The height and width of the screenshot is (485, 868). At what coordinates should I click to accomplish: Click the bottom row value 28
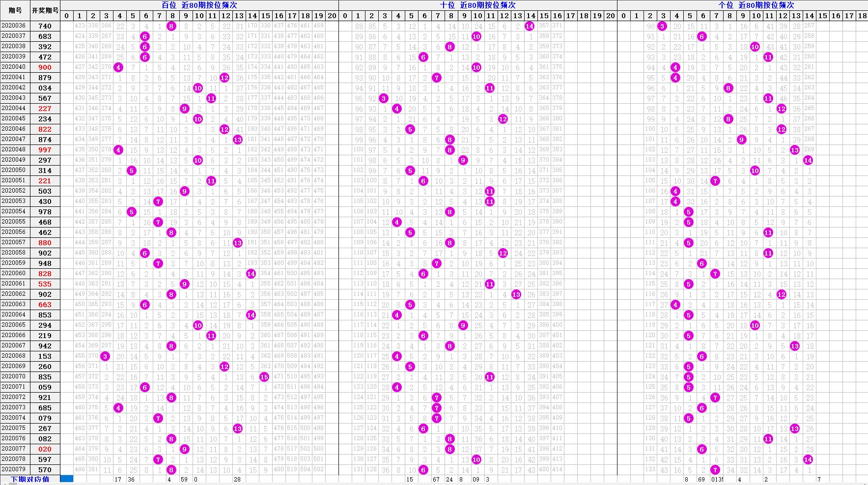point(237,479)
